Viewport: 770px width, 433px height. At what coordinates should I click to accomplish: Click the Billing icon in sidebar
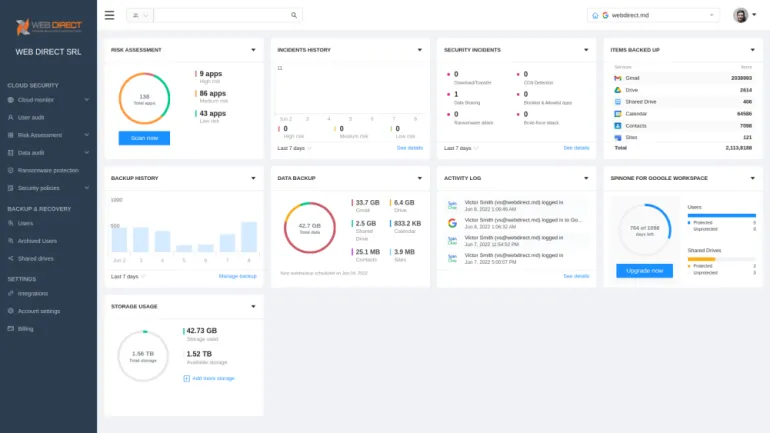tap(11, 328)
